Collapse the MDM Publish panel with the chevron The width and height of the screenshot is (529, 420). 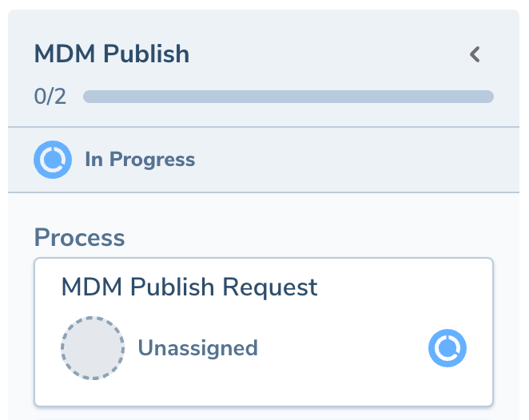click(x=475, y=54)
